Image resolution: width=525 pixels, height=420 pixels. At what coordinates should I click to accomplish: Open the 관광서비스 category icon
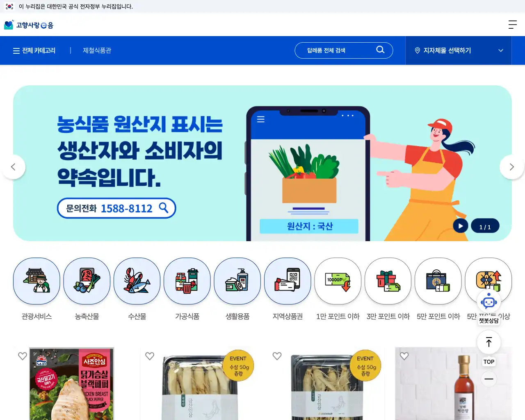pos(37,281)
